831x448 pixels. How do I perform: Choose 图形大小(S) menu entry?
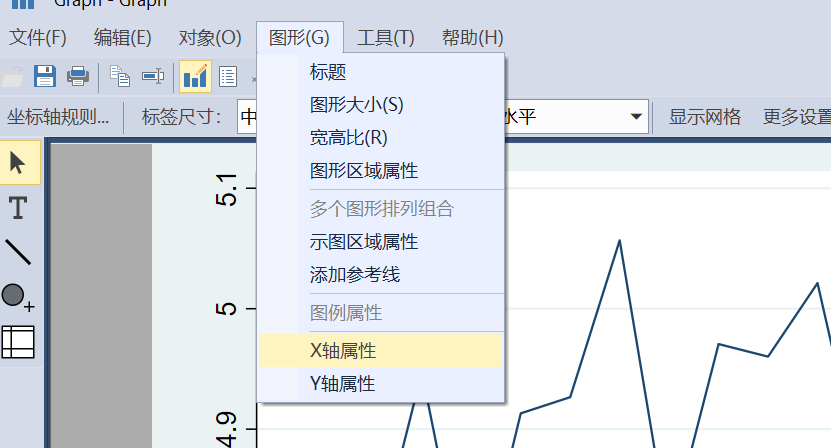pos(381,105)
